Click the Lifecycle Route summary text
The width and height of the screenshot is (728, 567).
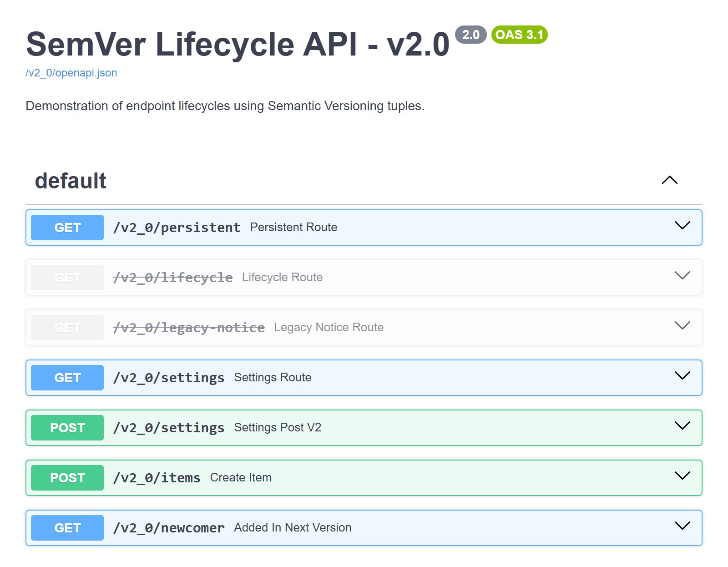point(282,277)
